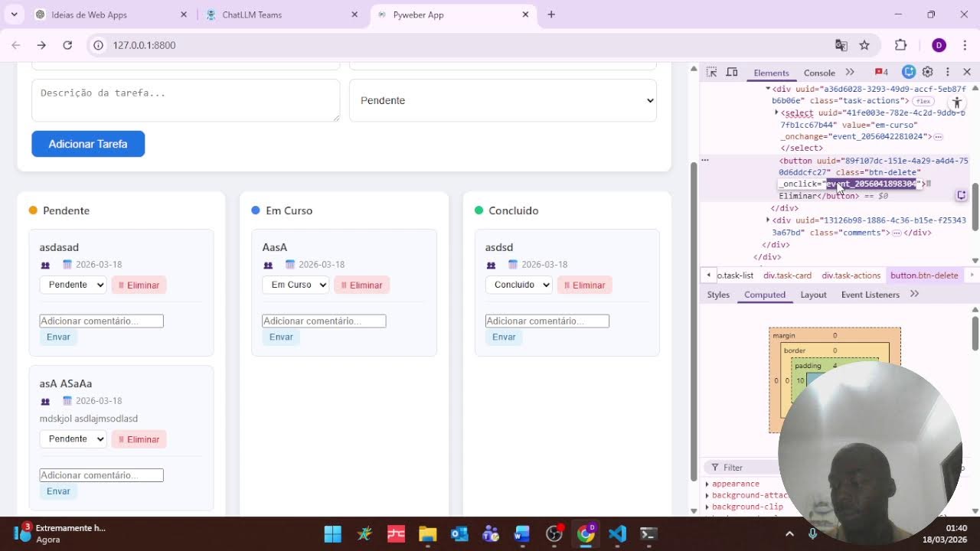Bookmark this page with the star icon
This screenshot has height=551, width=980.
tap(864, 45)
